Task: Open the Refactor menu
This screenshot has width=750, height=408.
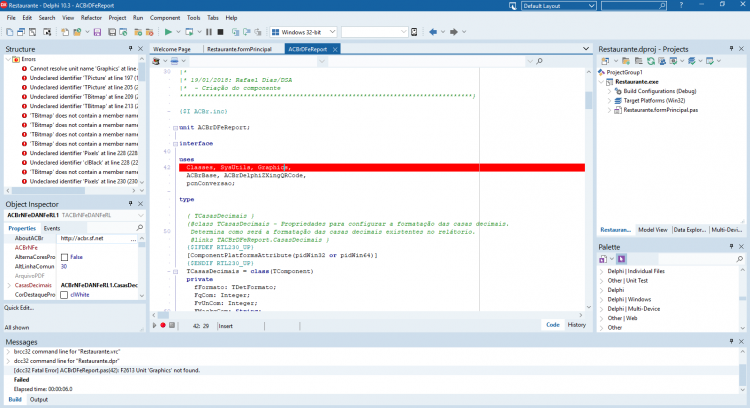Action: [x=91, y=18]
